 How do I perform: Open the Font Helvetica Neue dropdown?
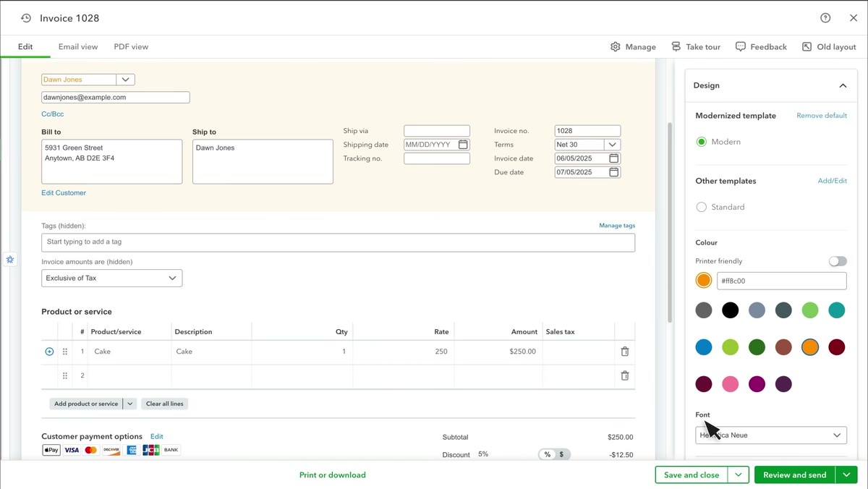[x=771, y=435]
